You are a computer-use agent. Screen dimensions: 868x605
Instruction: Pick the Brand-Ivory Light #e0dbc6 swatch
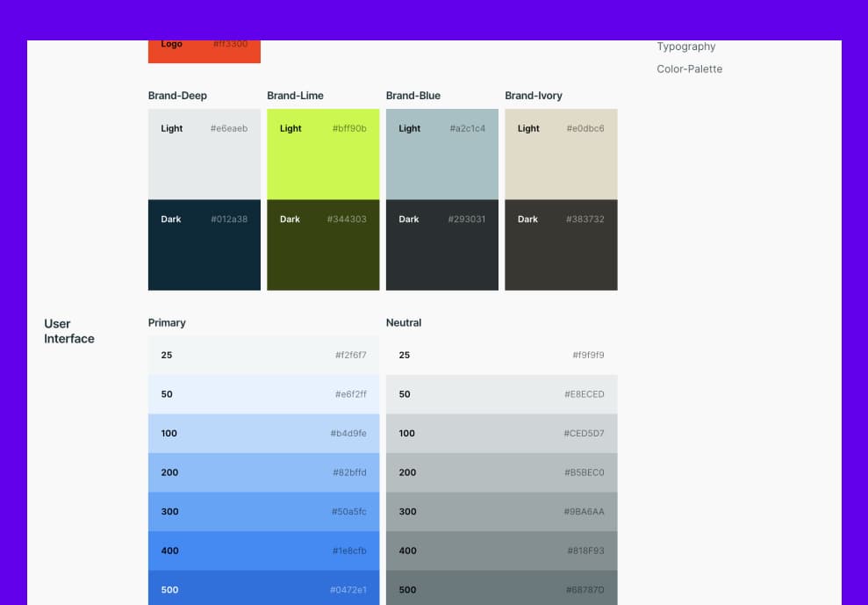[x=561, y=154]
